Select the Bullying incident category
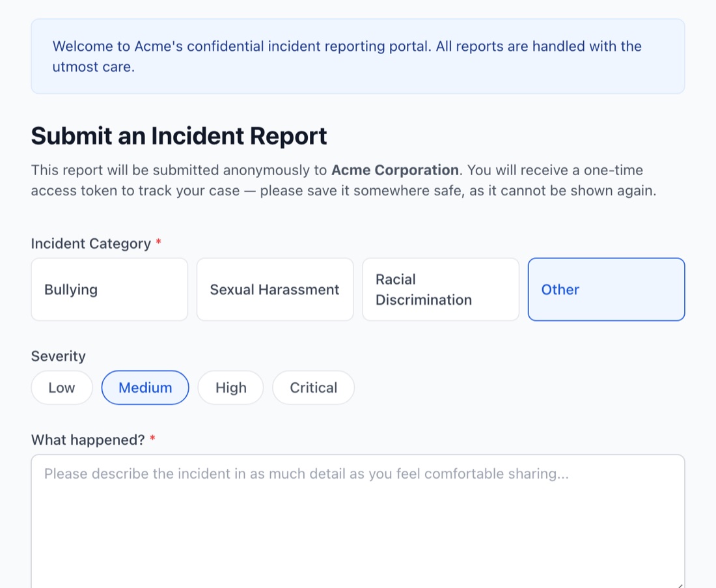 point(109,289)
